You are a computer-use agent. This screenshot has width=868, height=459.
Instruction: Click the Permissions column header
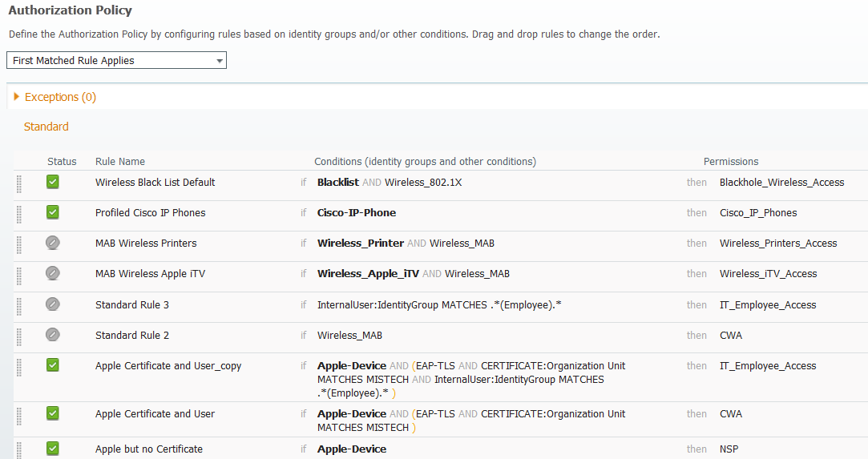click(731, 162)
